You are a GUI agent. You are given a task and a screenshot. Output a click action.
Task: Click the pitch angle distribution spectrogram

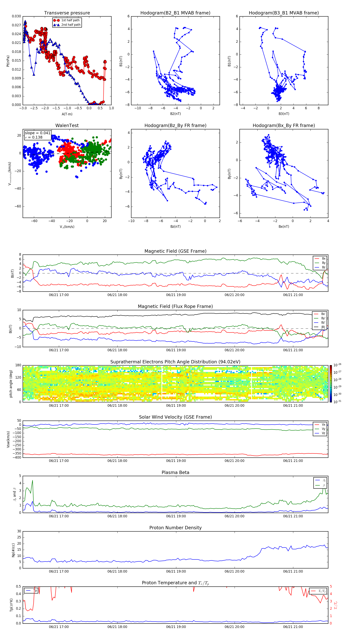pyautogui.click(x=175, y=383)
